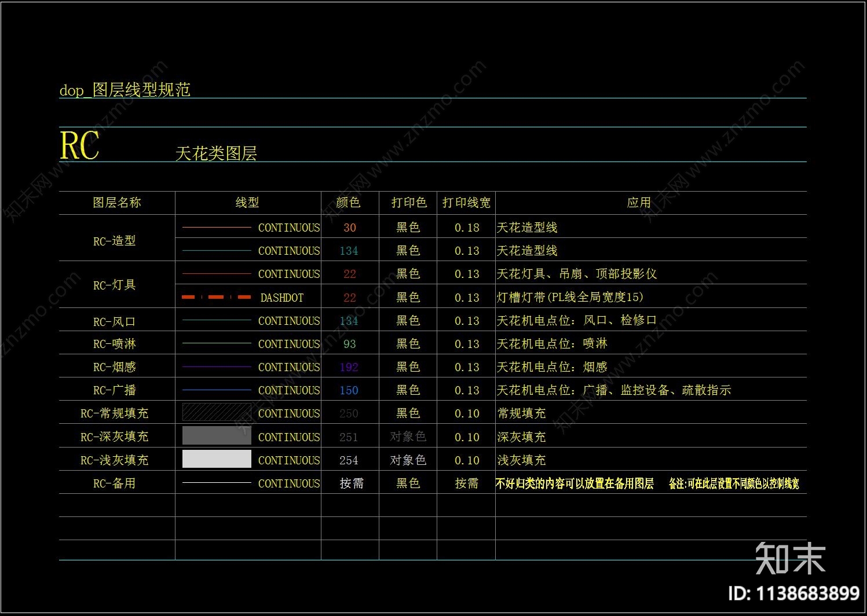Click the RC-灯具 layer name cell
Screen dimensions: 867x616
point(115,285)
